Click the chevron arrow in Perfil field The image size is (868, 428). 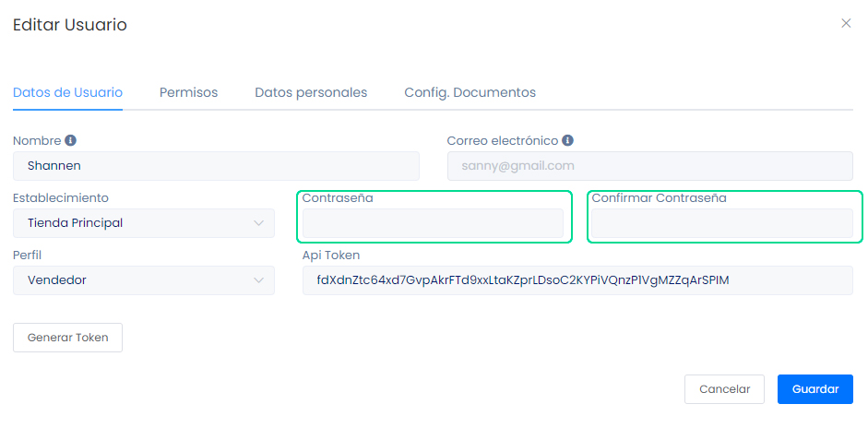258,280
